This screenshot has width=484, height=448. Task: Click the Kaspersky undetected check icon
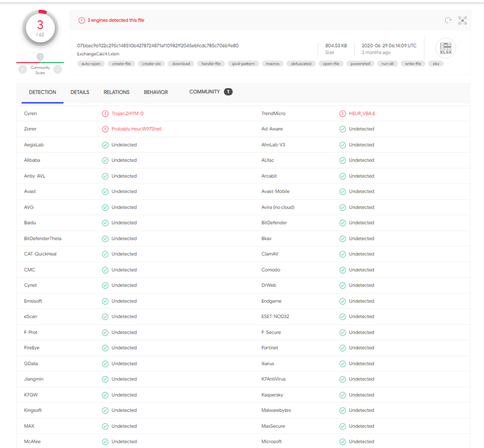pos(343,395)
